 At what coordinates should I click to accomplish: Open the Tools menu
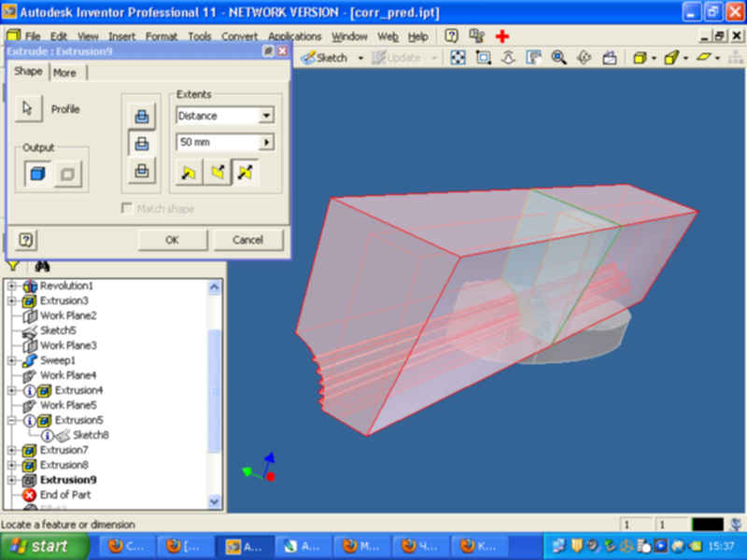click(x=199, y=36)
